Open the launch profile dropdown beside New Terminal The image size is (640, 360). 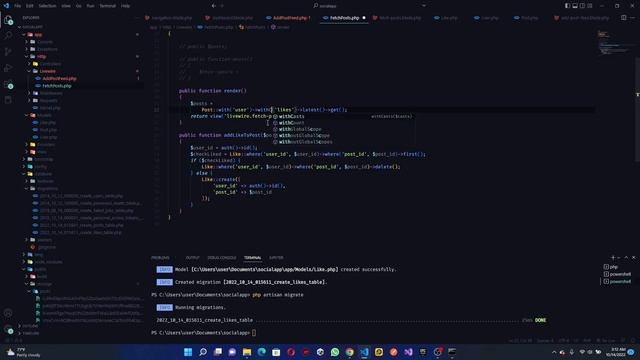click(619, 258)
